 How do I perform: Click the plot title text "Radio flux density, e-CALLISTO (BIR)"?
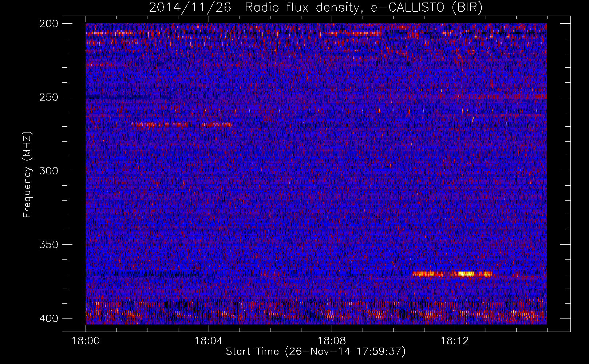364,8
